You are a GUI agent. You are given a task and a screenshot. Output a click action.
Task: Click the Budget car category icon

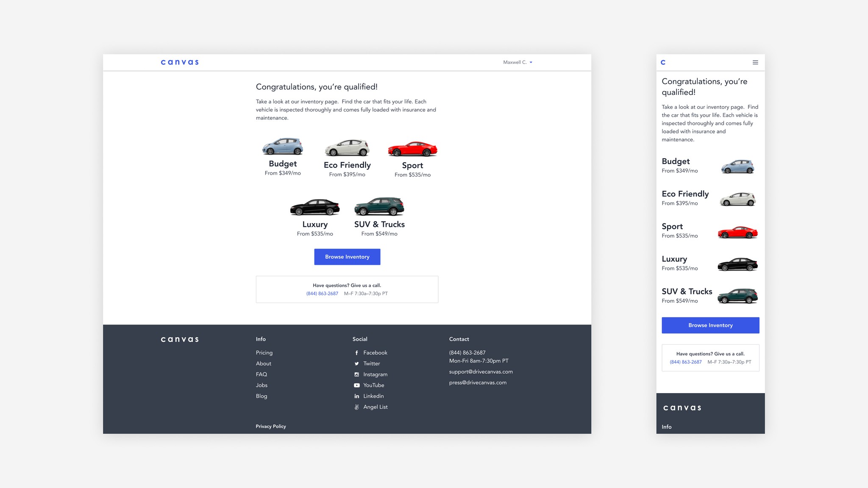point(283,146)
